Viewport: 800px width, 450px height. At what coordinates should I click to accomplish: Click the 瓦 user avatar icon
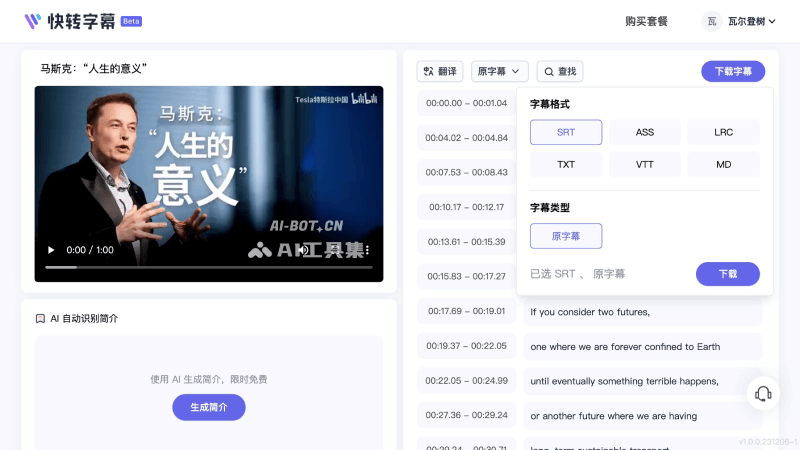coord(711,21)
